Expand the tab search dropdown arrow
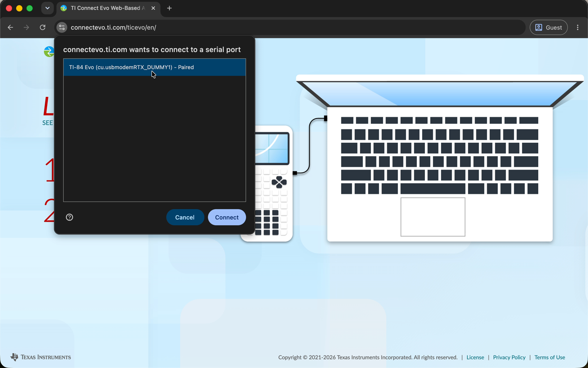Viewport: 588px width, 368px height. pyautogui.click(x=47, y=8)
